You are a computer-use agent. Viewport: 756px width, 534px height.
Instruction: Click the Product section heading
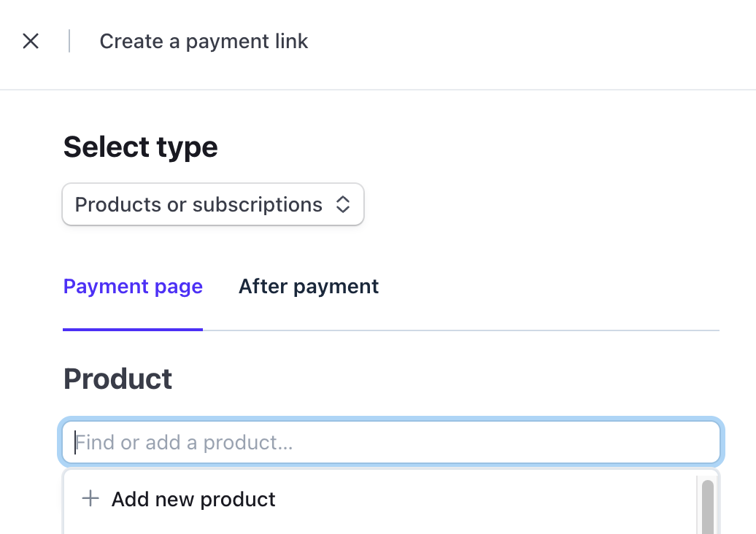(x=117, y=379)
